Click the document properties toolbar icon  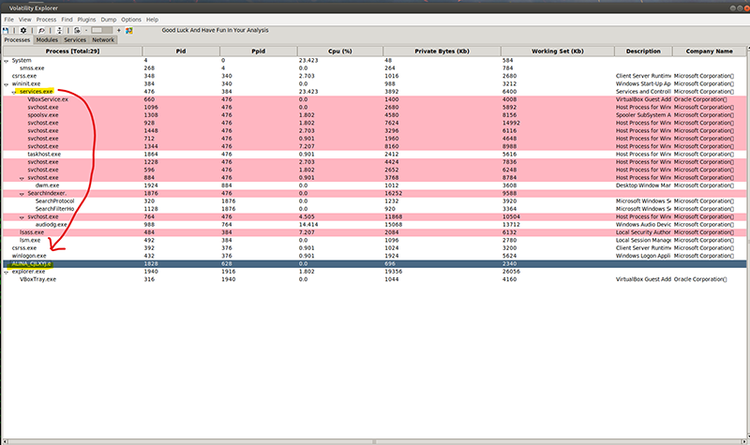pos(77,30)
